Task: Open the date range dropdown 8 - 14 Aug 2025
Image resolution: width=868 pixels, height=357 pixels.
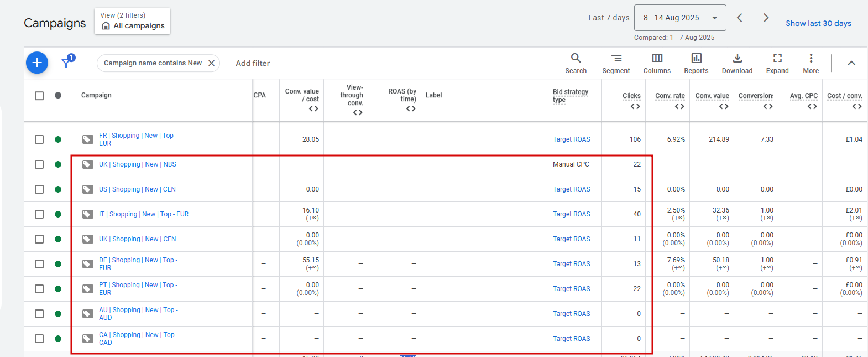Action: pyautogui.click(x=680, y=18)
